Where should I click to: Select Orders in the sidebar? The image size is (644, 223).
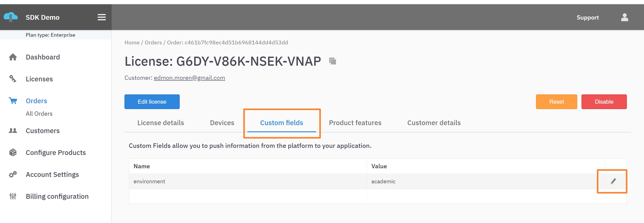[x=36, y=101]
